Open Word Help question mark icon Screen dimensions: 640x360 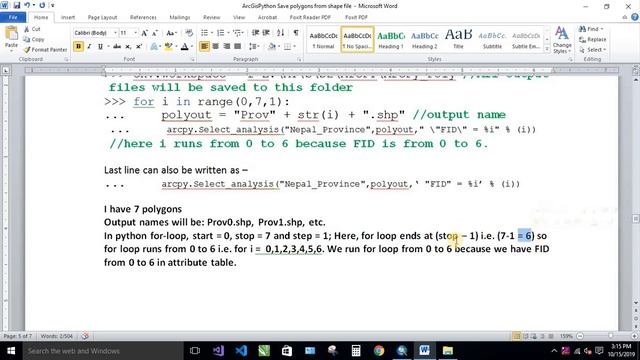(635, 17)
